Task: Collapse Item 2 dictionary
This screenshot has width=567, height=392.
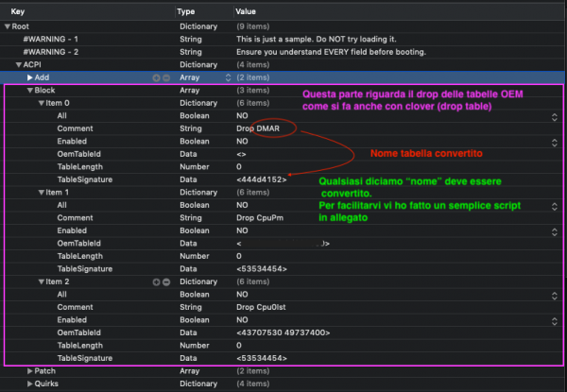Action: coord(42,281)
